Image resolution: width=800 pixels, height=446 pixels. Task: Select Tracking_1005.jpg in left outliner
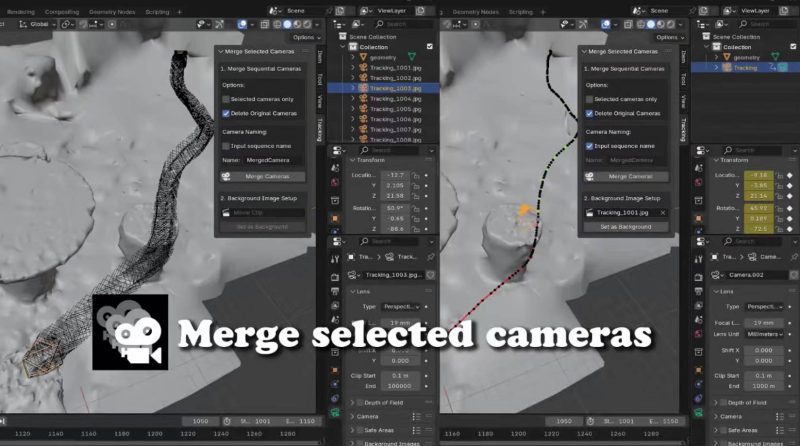(x=395, y=109)
